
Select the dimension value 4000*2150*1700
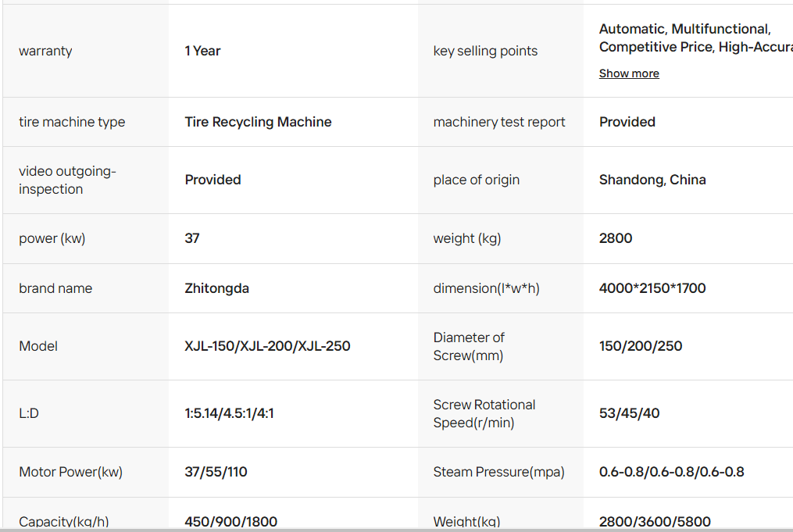[x=652, y=288]
